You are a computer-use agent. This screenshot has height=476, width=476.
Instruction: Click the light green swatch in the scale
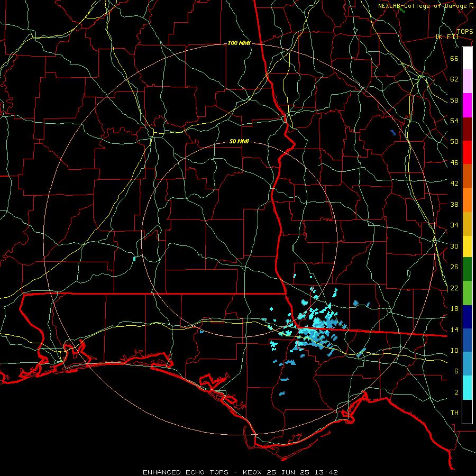pyautogui.click(x=467, y=292)
